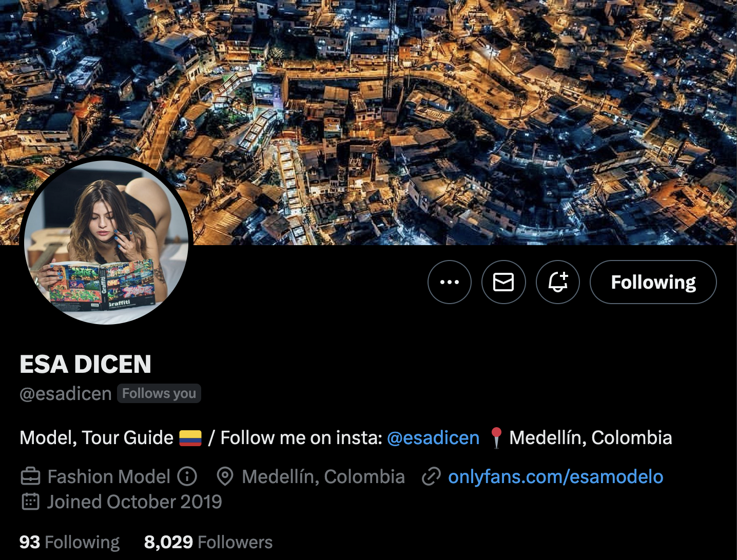Image resolution: width=737 pixels, height=560 pixels.
Task: Open the onlyfans.com/esamodelo link
Action: point(556,477)
